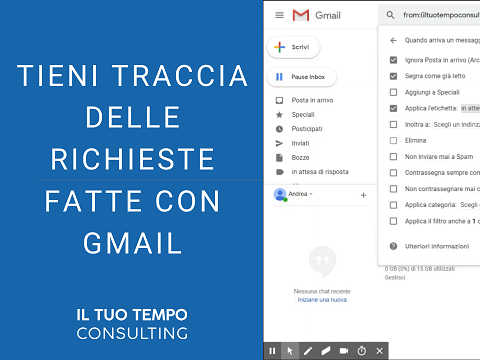Open the Applica l'etichetta label dropdown
This screenshot has width=480, height=360.
470,108
